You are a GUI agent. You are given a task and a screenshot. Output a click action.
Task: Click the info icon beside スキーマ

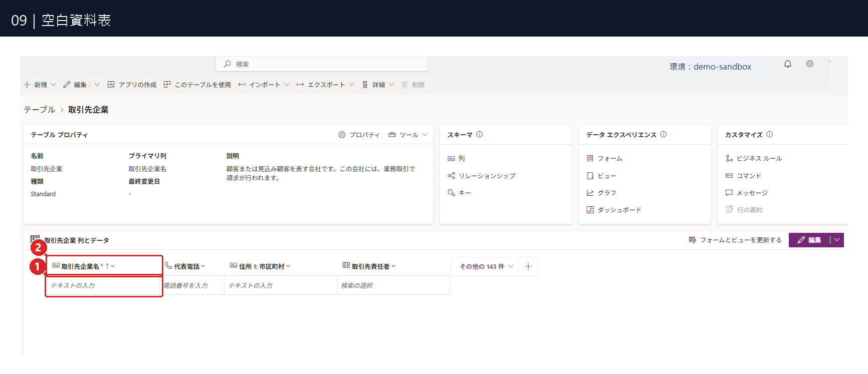[x=480, y=134]
